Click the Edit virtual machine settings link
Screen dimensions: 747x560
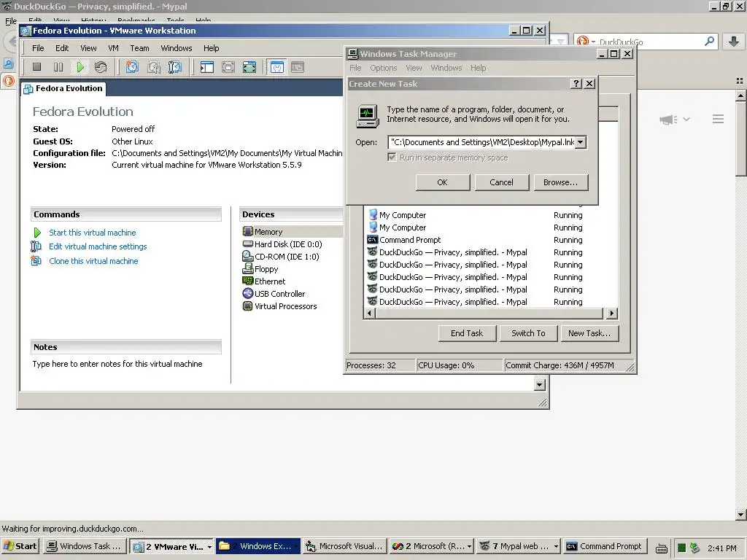coord(98,246)
